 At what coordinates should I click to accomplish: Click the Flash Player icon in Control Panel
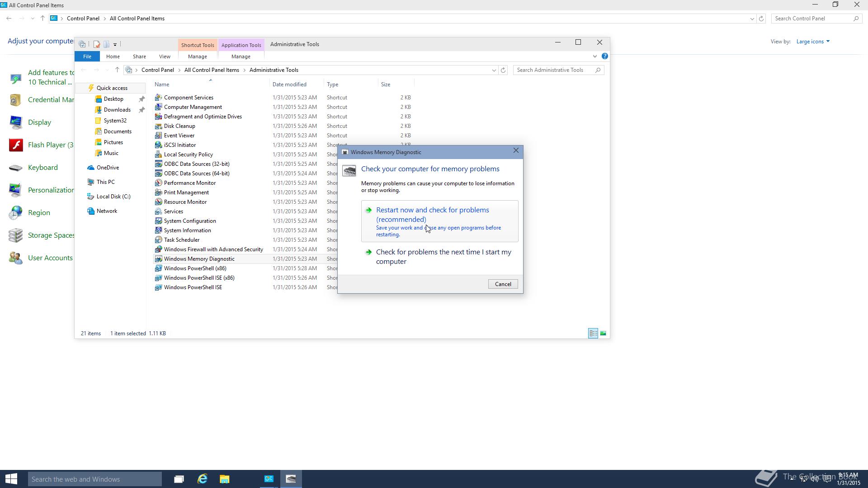coord(16,145)
